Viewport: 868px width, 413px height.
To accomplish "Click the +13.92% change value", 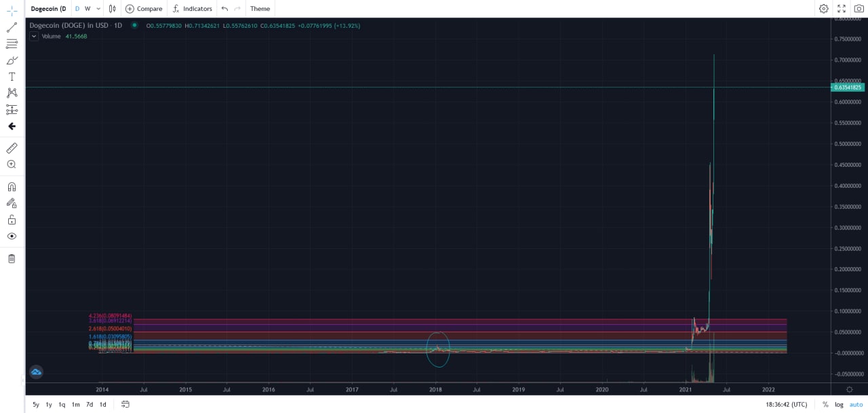I will 347,26.
